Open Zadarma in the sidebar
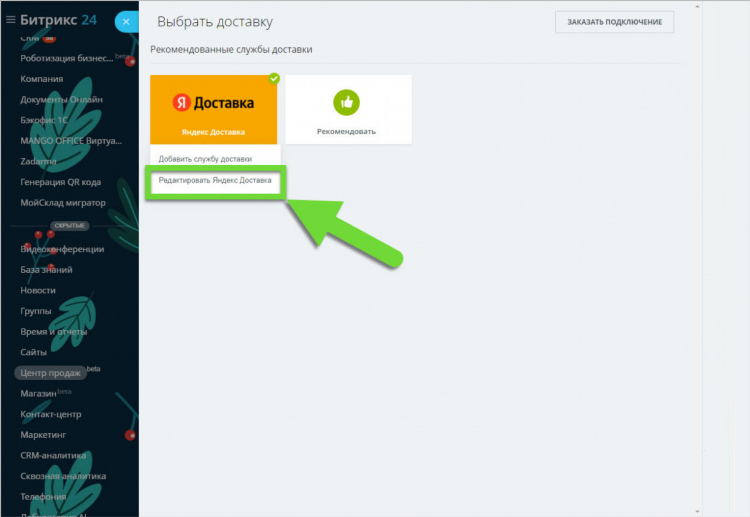The width and height of the screenshot is (750, 517). pyautogui.click(x=38, y=161)
